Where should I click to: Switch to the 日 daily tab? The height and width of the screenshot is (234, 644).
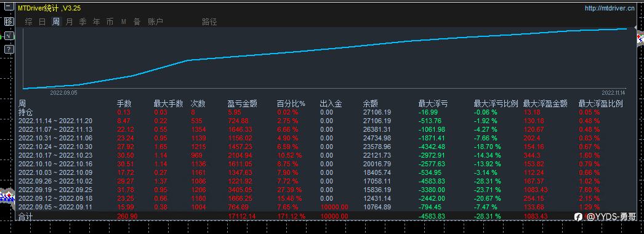click(42, 22)
